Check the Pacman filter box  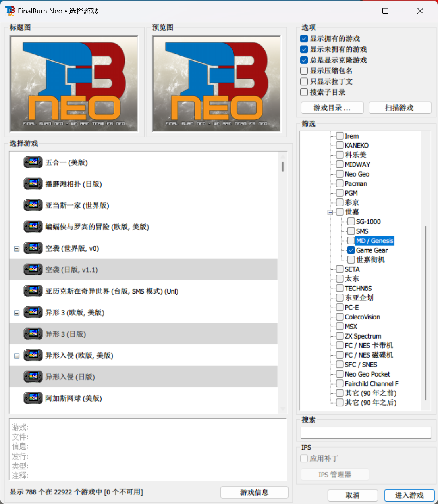tap(340, 183)
